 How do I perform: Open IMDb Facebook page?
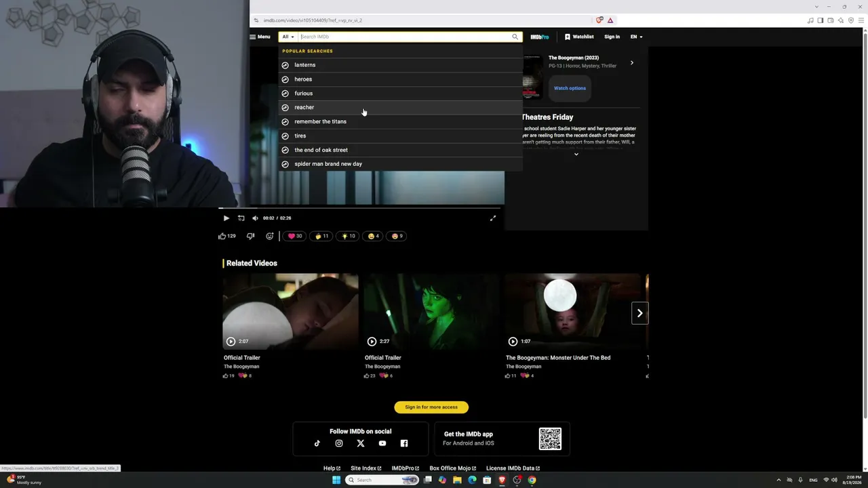pyautogui.click(x=404, y=443)
